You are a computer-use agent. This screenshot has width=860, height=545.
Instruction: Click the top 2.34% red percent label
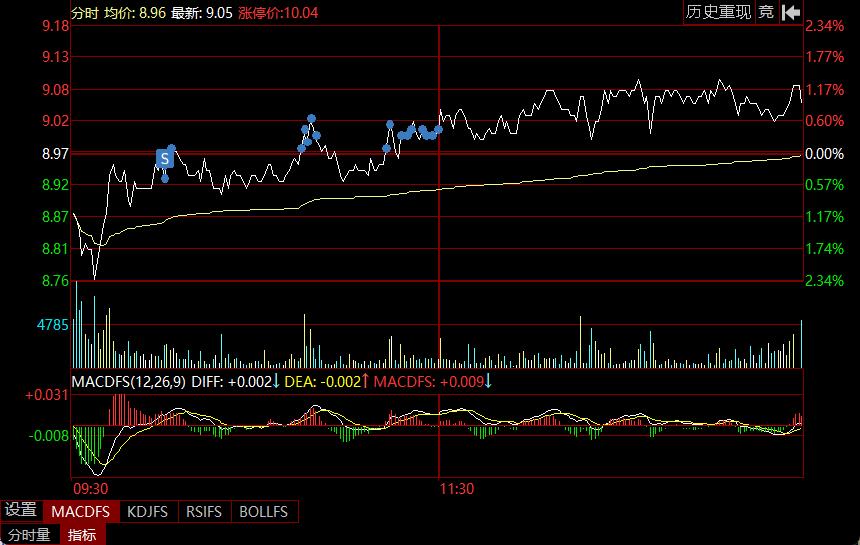(824, 26)
